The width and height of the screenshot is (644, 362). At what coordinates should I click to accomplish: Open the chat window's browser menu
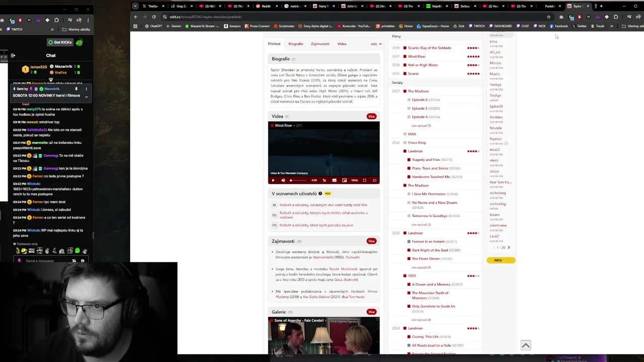pos(88,20)
